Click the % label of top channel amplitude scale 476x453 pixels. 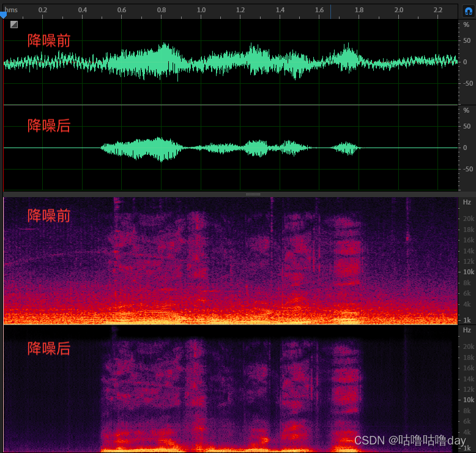tap(466, 24)
